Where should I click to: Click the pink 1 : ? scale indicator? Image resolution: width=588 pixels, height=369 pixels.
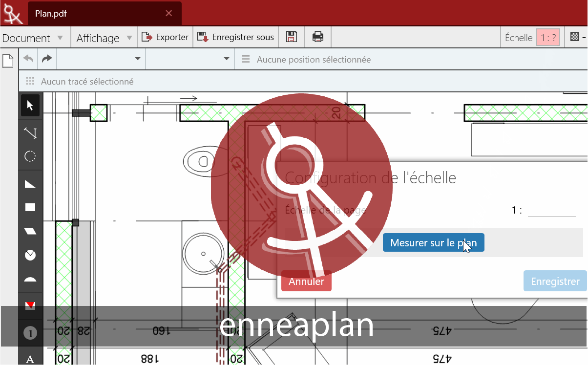tap(548, 38)
